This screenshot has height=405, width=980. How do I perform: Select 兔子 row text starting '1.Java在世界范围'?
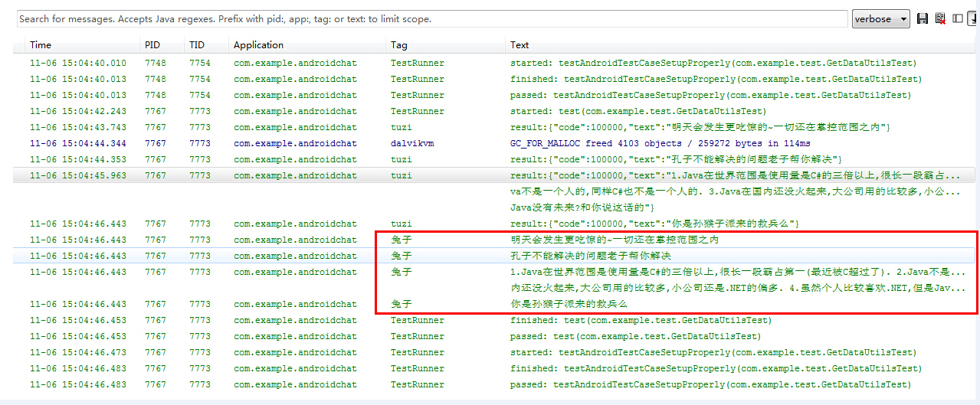tap(738, 273)
